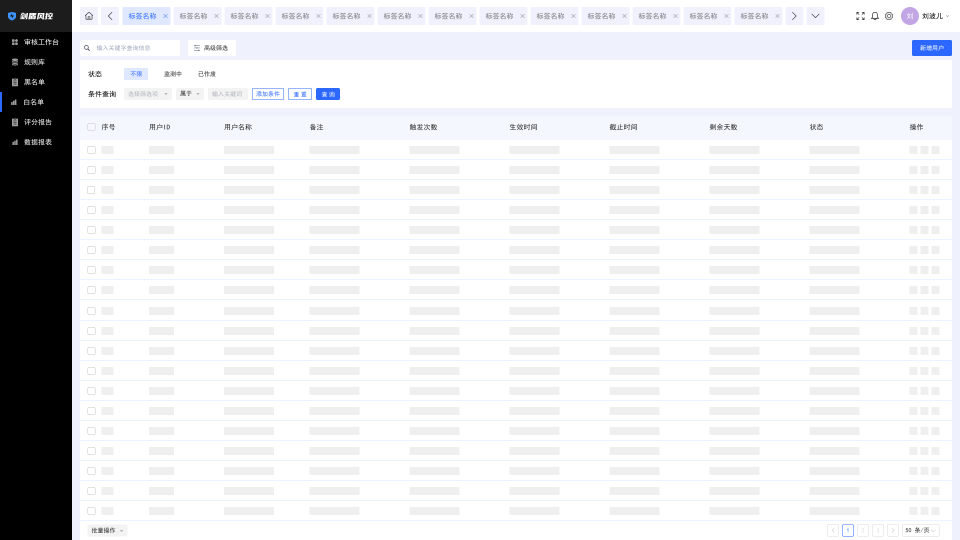Screen dimensions: 960x540
Task: Open 黑名单 in the sidebar menu
Action: pyautogui.click(x=34, y=82)
